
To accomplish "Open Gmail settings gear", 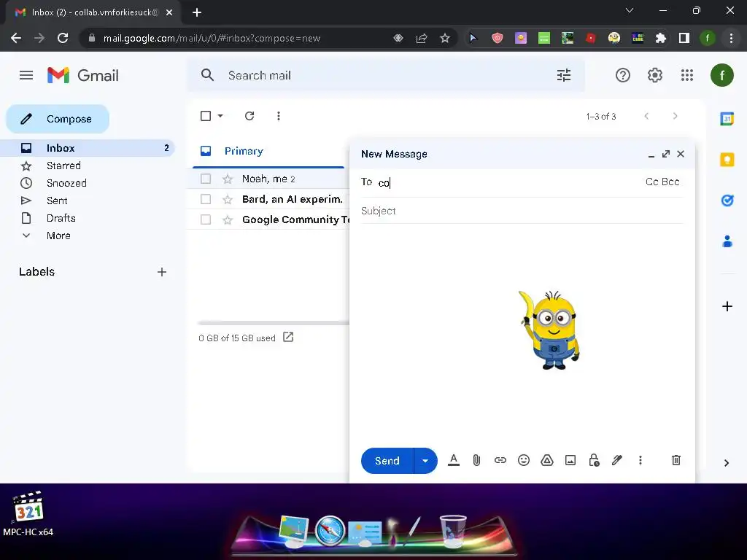I will click(x=655, y=75).
